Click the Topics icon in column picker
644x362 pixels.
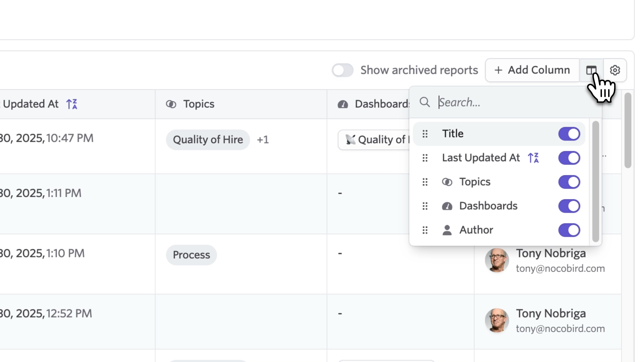(447, 182)
